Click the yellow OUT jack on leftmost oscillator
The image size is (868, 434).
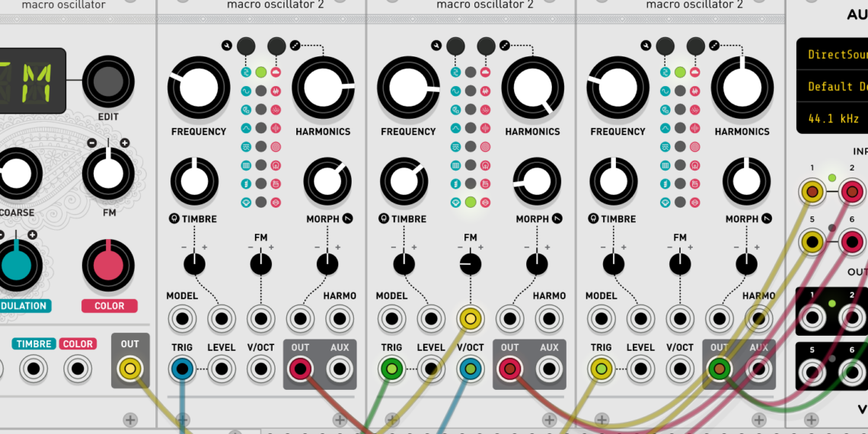click(x=130, y=369)
